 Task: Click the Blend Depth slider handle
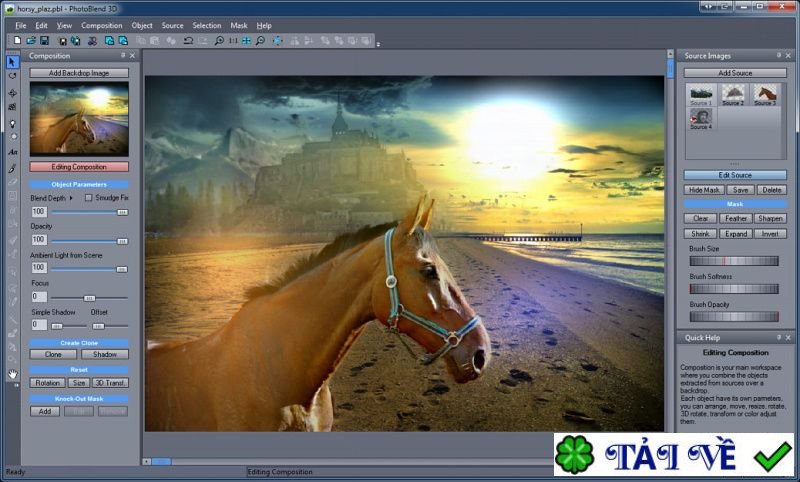point(122,212)
